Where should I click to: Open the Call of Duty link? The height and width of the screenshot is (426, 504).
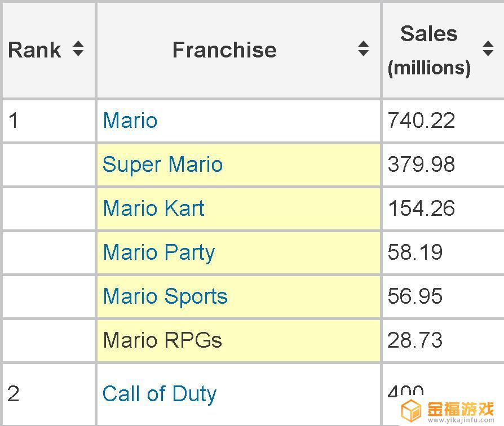pyautogui.click(x=160, y=394)
